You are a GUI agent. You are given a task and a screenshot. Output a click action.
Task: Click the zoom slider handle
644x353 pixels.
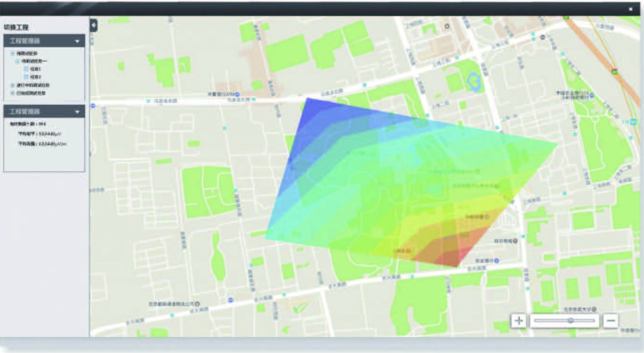pos(571,321)
